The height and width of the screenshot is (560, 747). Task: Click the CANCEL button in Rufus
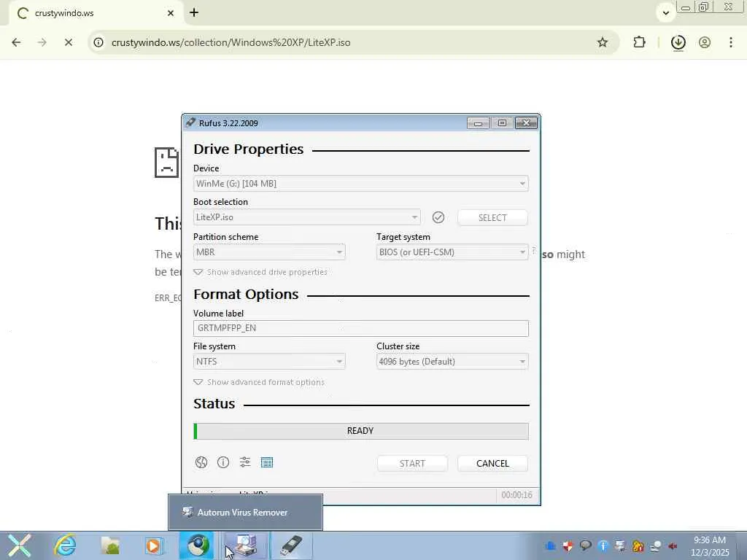pos(492,463)
